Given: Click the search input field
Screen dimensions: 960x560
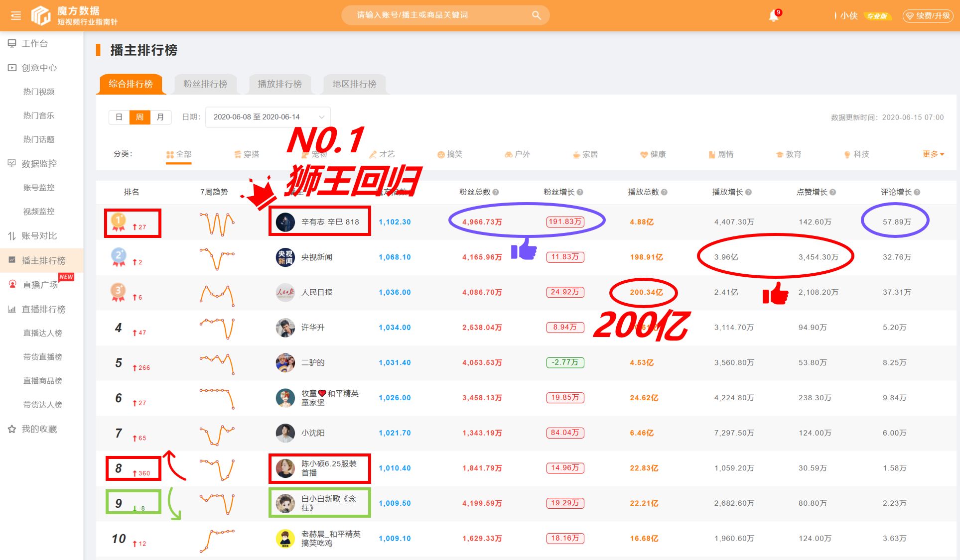Looking at the screenshot, I should (443, 15).
